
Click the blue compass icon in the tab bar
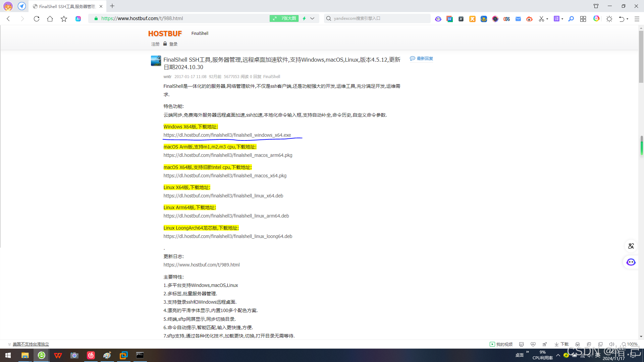click(x=22, y=6)
